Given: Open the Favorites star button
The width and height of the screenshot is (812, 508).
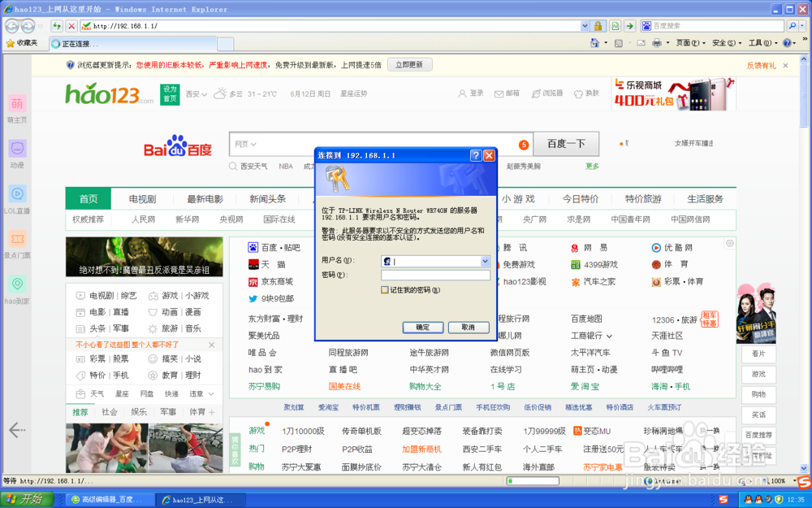Looking at the screenshot, I should (22, 43).
